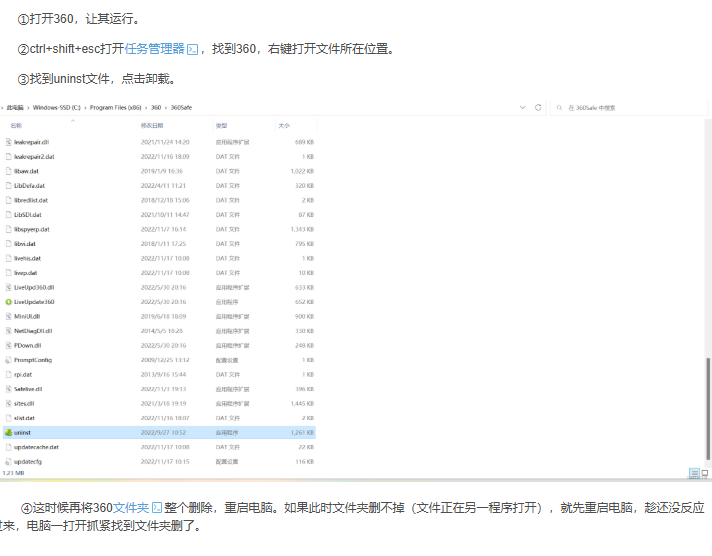Click the search magnifier icon in Explorer

click(559, 108)
